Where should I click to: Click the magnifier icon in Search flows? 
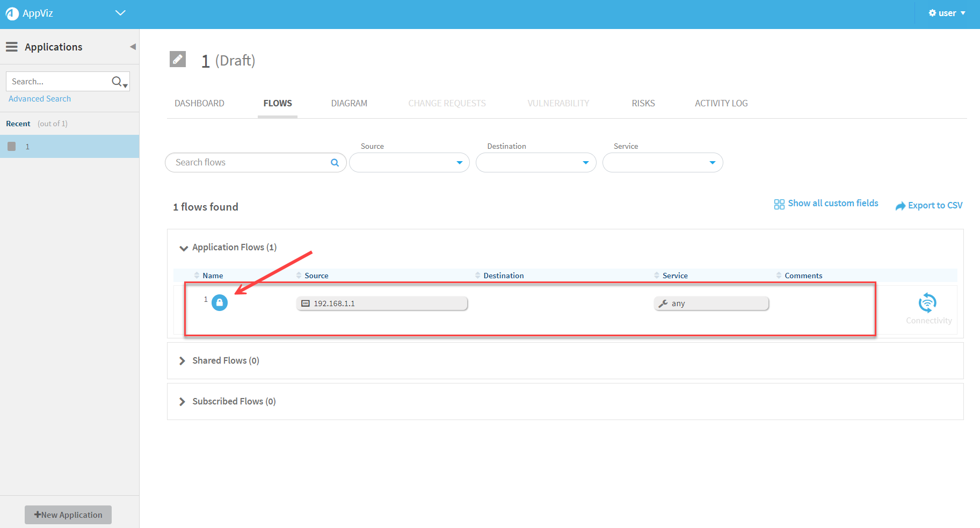point(335,163)
